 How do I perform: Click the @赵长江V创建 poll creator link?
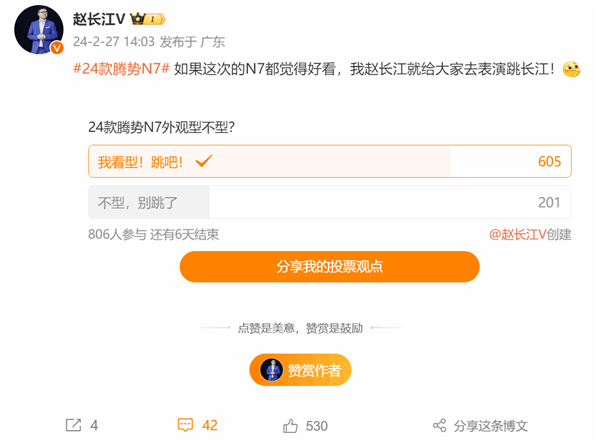(x=529, y=234)
